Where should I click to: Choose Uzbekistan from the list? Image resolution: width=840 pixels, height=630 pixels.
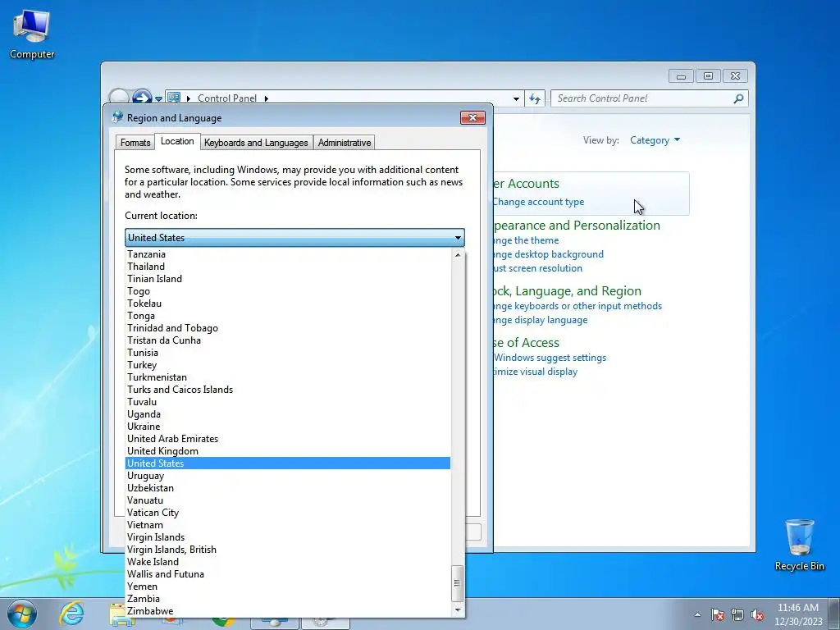point(288,488)
